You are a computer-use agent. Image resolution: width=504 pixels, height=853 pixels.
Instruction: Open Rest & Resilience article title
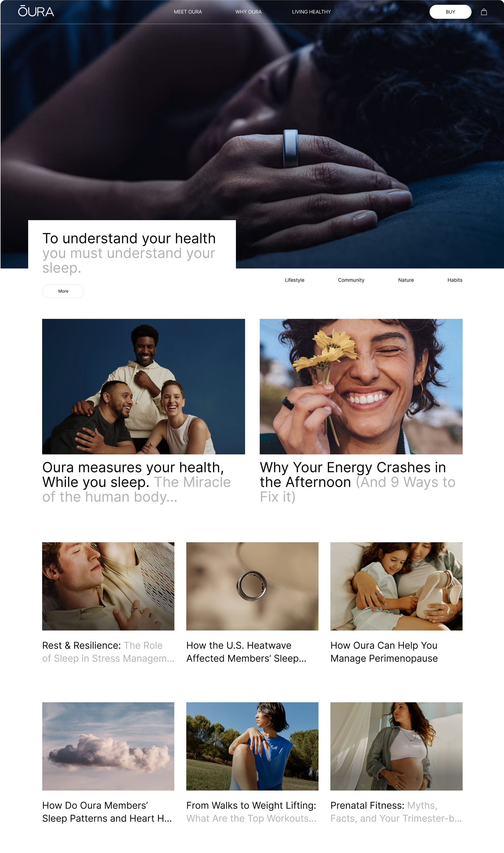coord(108,652)
